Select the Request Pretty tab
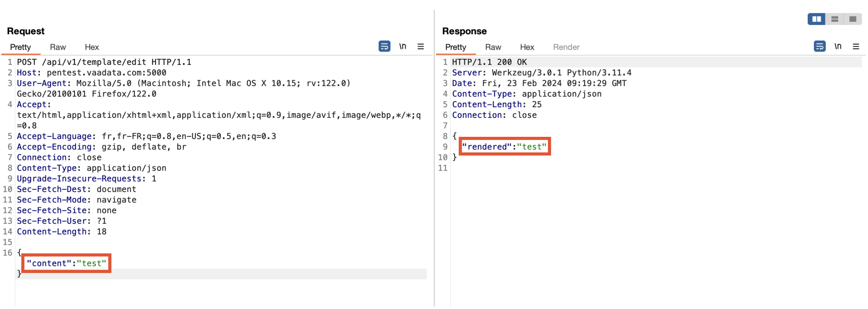Viewport: 868px width, 309px height. [x=20, y=47]
